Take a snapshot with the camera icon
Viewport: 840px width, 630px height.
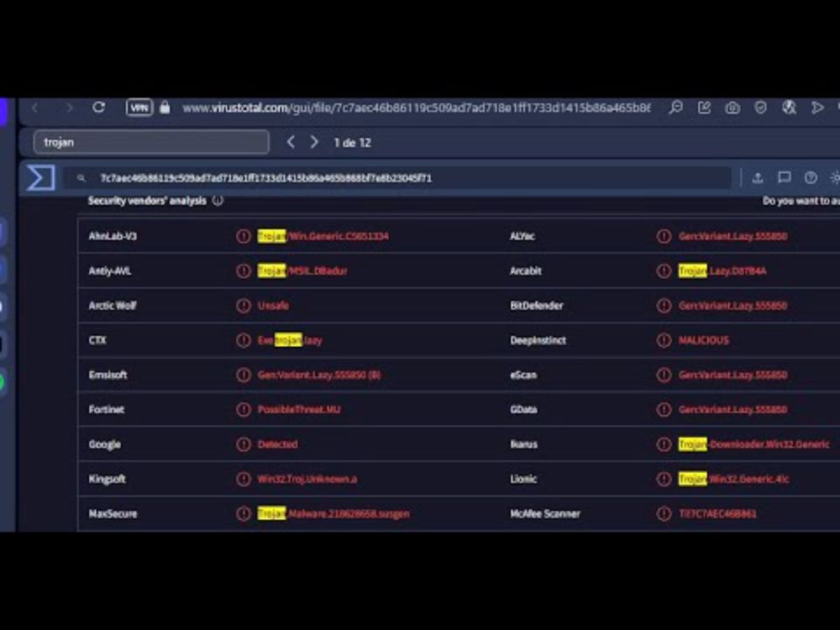tap(732, 108)
